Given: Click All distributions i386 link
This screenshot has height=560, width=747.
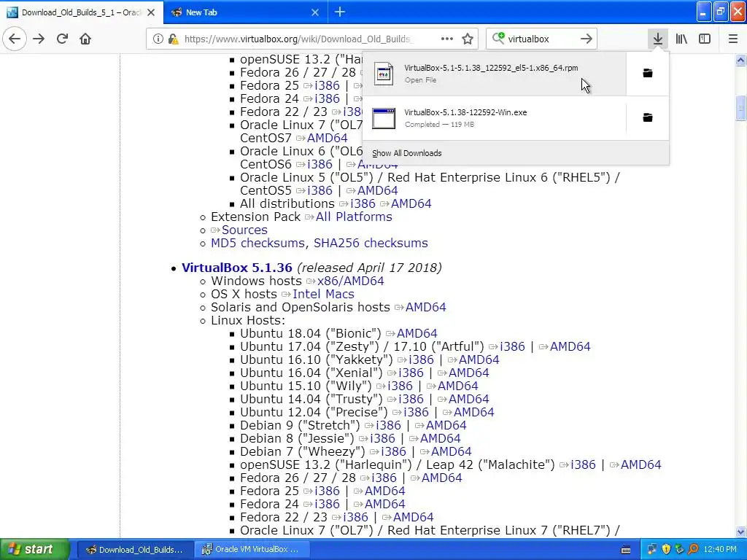Looking at the screenshot, I should tap(363, 204).
